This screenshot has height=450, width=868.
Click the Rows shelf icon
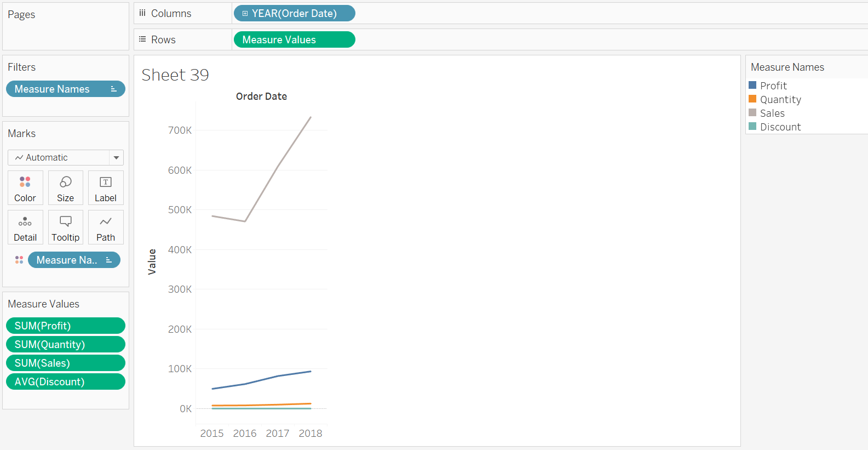142,39
